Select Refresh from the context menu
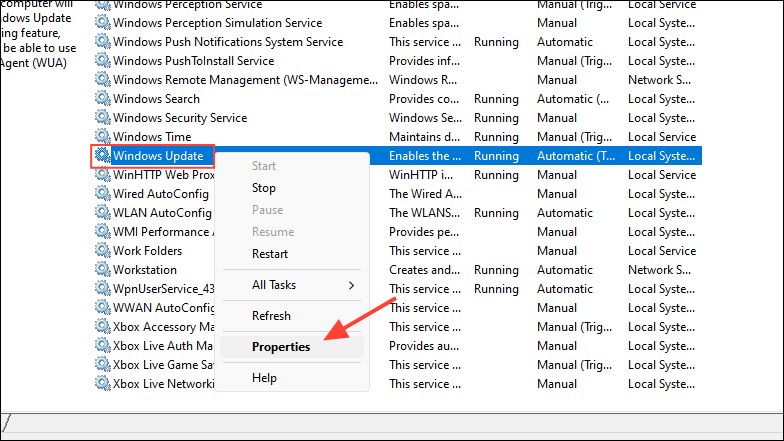 (271, 316)
